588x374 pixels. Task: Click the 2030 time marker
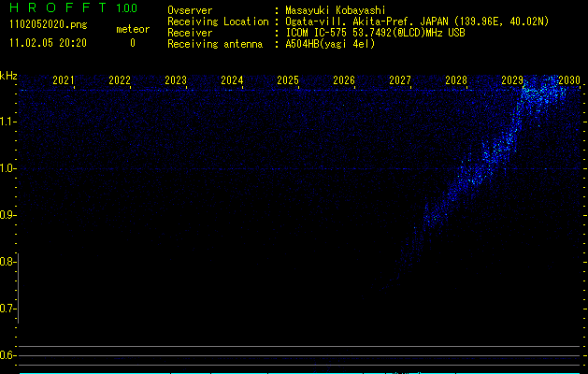tap(569, 80)
